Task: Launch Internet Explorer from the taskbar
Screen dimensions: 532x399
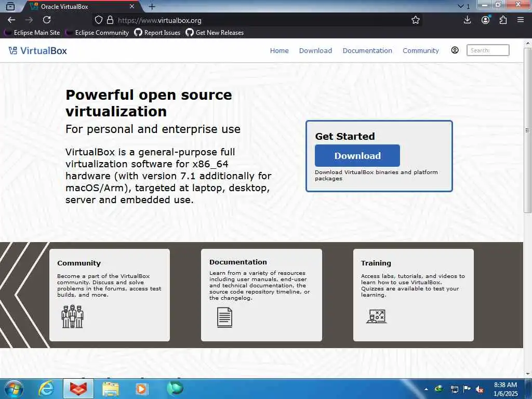Action: click(x=46, y=389)
